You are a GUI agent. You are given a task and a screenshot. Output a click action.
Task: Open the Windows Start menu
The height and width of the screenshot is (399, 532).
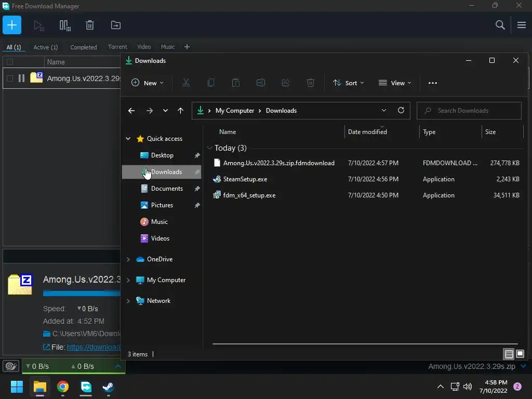tap(17, 387)
